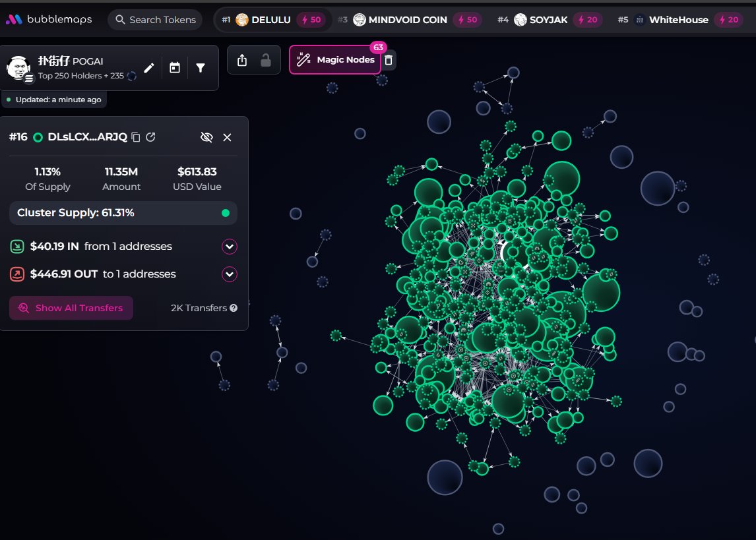Click the SOYJAK coin icon

point(520,20)
